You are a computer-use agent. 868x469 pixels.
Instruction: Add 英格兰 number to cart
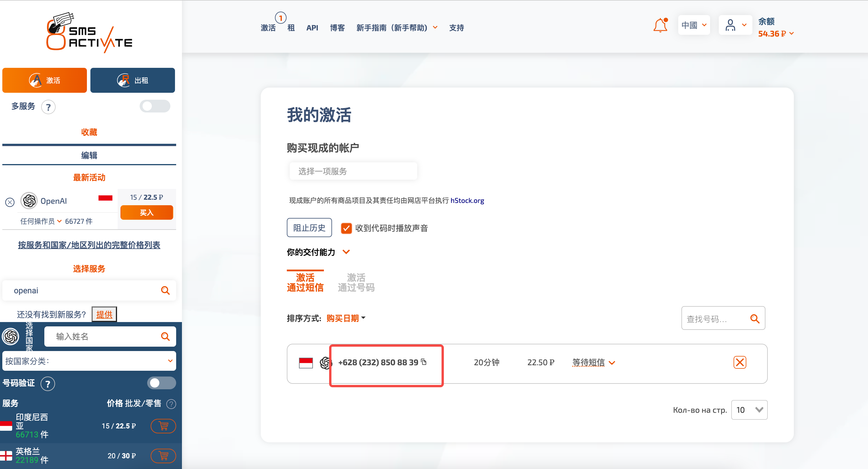[163, 456]
